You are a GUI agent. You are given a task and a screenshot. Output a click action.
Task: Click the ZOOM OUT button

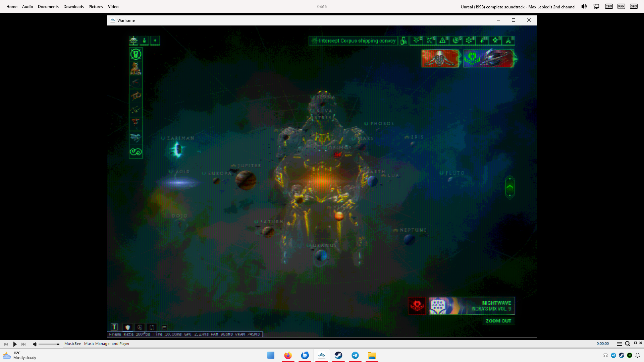coord(498,321)
